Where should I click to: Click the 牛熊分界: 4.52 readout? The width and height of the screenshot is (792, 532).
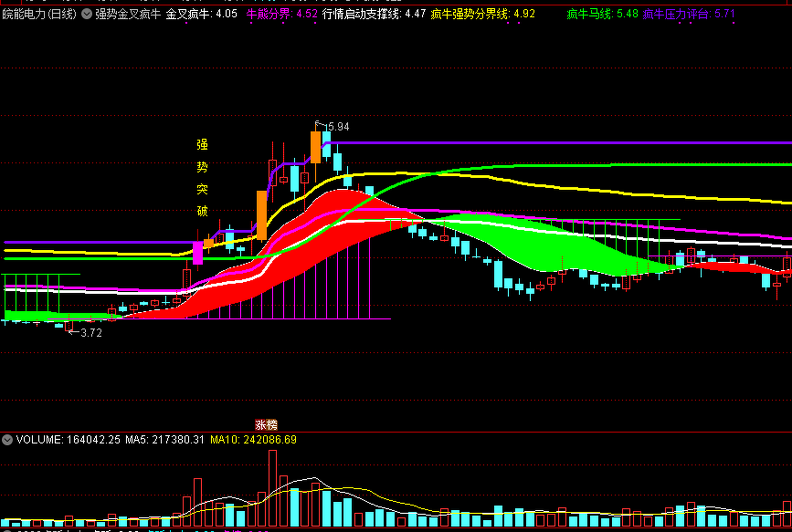pos(282,14)
